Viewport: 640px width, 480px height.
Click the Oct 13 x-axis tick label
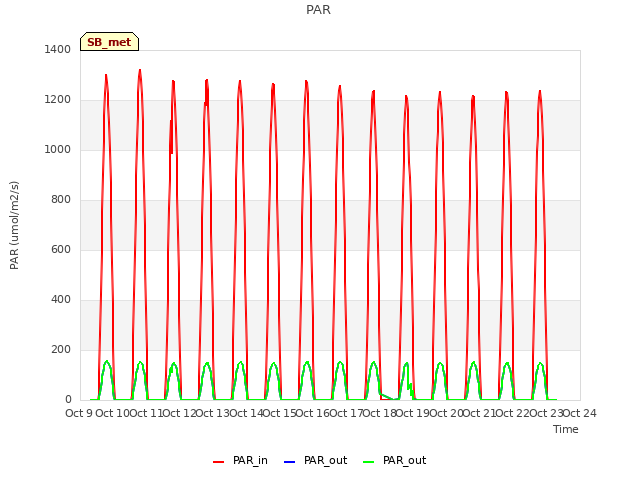click(x=212, y=413)
